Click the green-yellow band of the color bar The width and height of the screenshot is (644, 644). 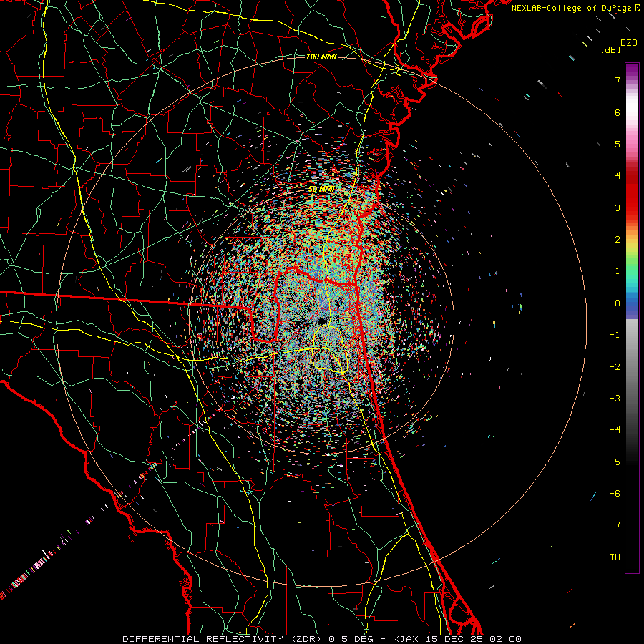click(632, 257)
